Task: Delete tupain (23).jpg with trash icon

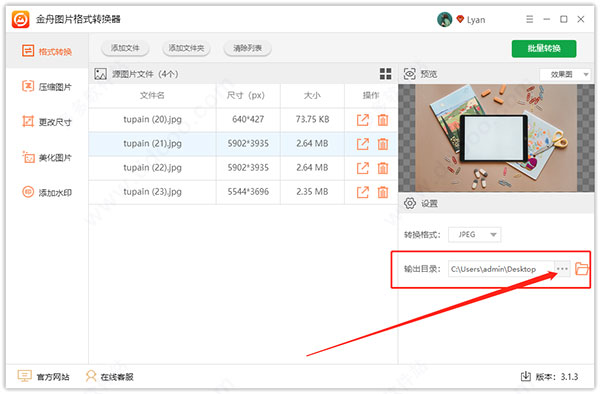Action: pos(383,192)
